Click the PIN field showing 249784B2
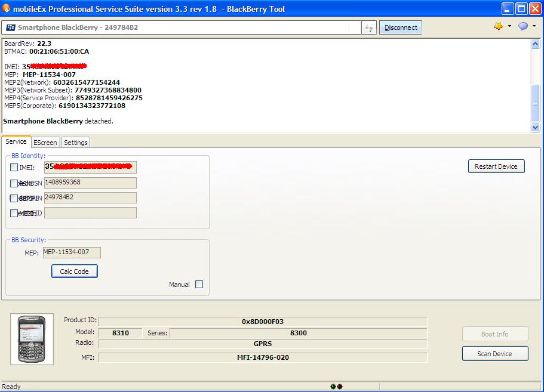This screenshot has height=392, width=544. pyautogui.click(x=90, y=197)
